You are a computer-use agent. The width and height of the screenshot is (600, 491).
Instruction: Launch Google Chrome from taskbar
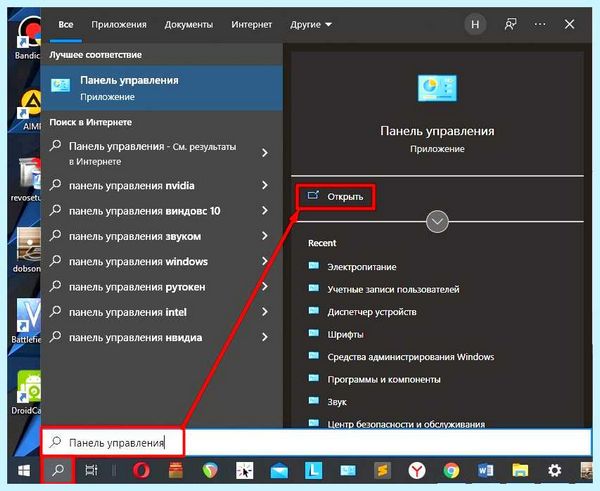coord(451,470)
